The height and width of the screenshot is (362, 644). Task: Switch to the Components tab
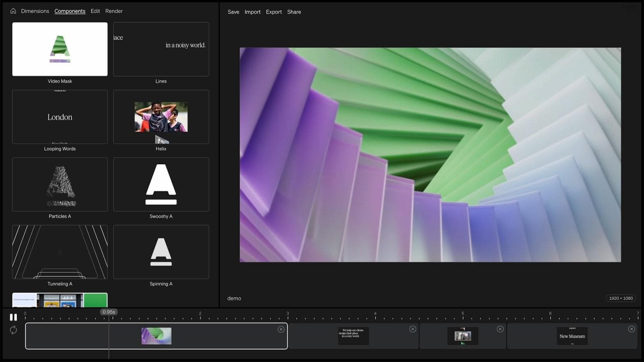(x=70, y=11)
